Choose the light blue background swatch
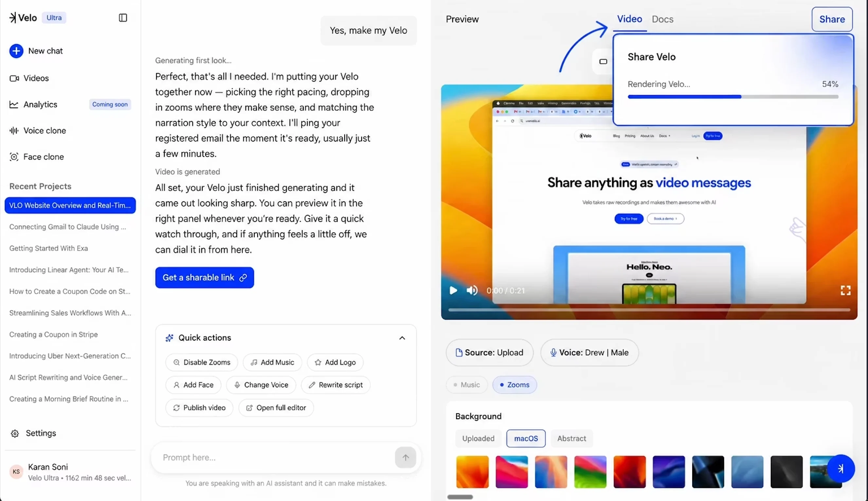The height and width of the screenshot is (501, 868). (747, 472)
